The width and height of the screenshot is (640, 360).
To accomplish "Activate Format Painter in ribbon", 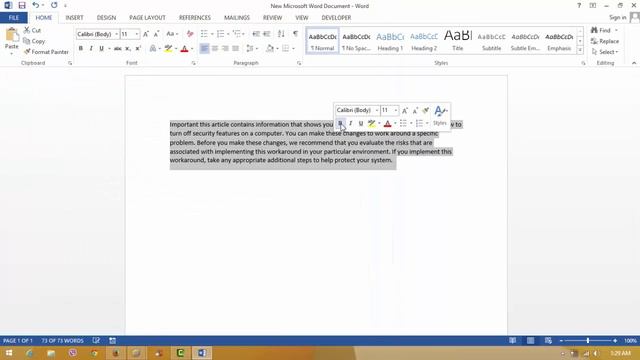I will (x=46, y=52).
